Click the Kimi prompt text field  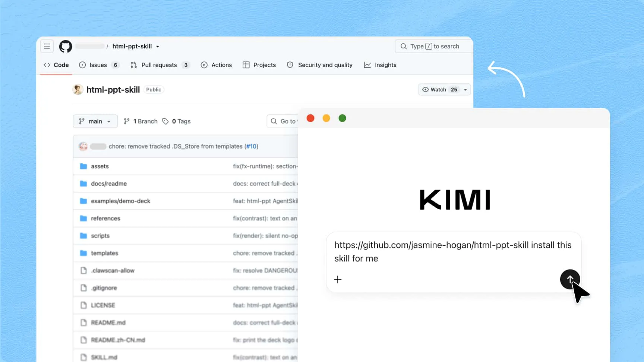[453, 252]
